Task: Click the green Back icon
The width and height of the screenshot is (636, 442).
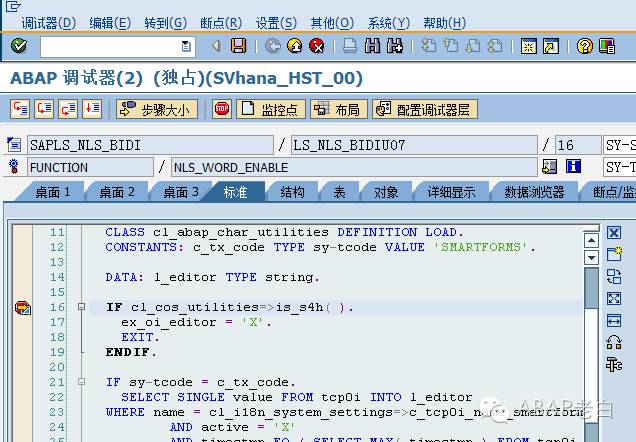Action: [273, 46]
